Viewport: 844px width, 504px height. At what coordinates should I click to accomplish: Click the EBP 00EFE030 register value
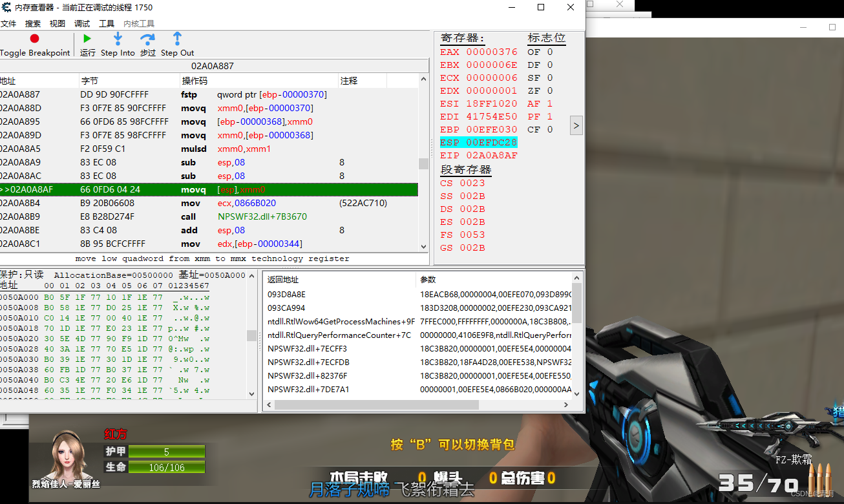(479, 129)
